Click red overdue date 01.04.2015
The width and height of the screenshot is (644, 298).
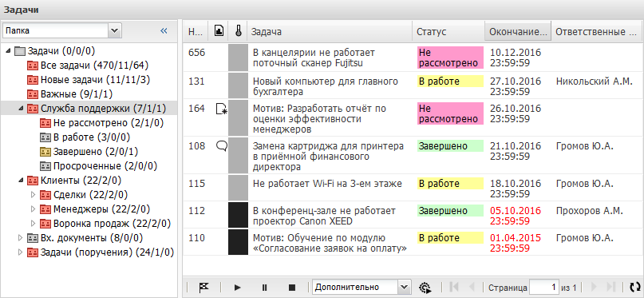516,244
